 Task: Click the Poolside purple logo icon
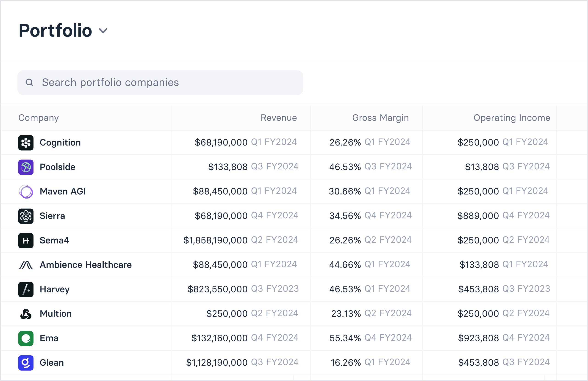(26, 167)
